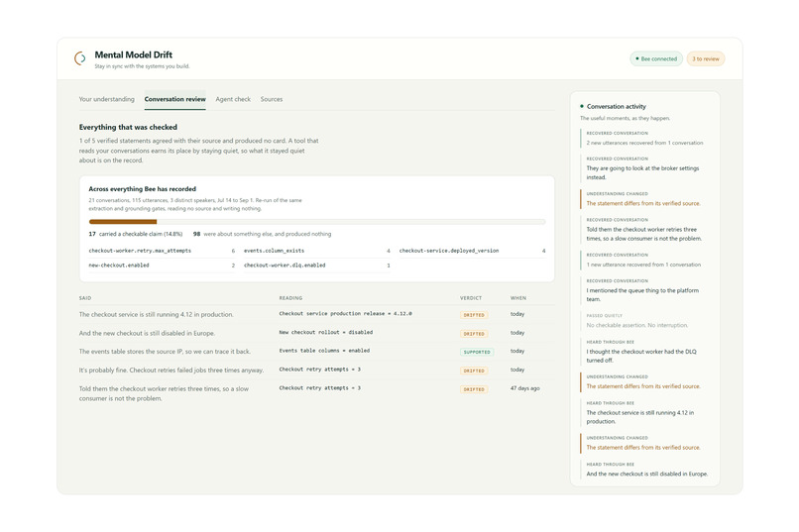Open sidebar entry 'And the new checkout is still disabled'
This screenshot has height=532, width=799.
tap(644, 470)
